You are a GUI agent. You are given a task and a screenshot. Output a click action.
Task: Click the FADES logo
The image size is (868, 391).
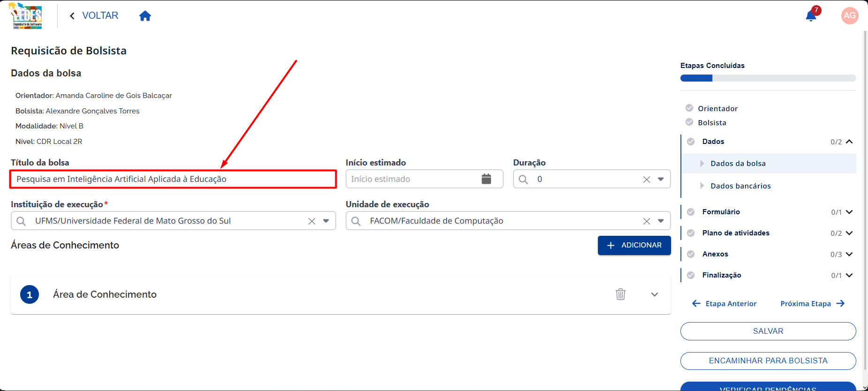tap(26, 16)
